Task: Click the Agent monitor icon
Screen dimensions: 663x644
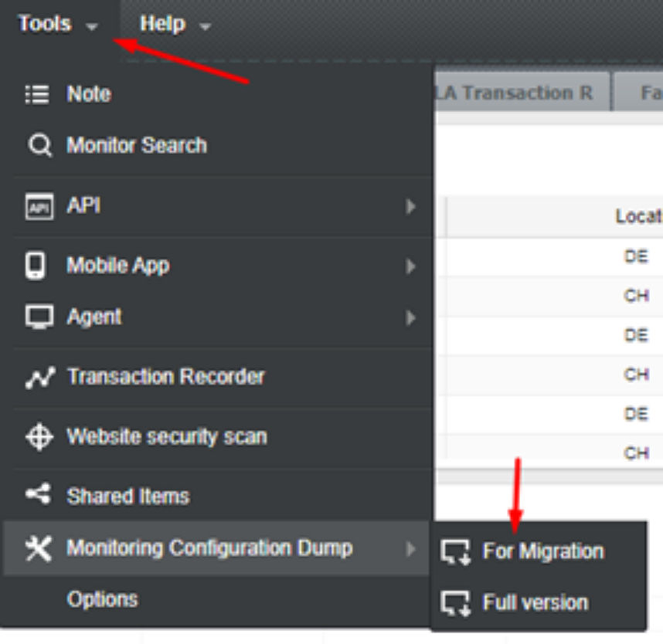Action: click(x=39, y=317)
